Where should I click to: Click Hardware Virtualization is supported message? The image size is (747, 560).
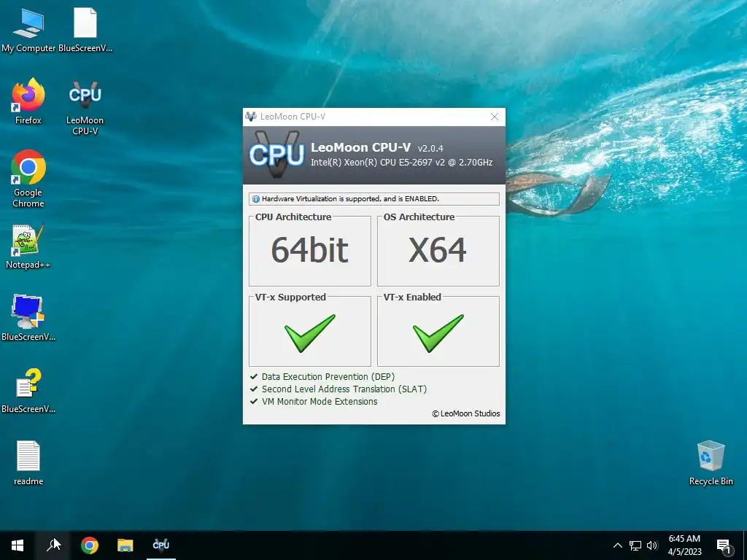point(350,199)
